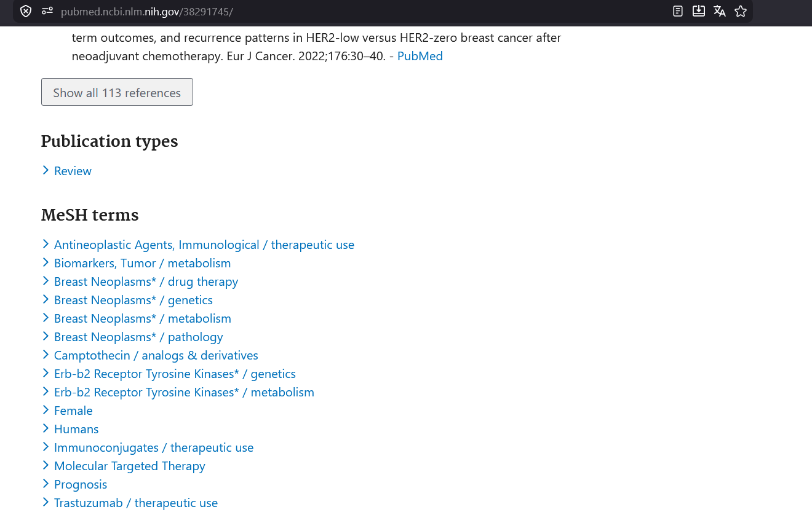Screen dimensions: 812x523
Task: Show all 113 references
Action: pos(117,92)
